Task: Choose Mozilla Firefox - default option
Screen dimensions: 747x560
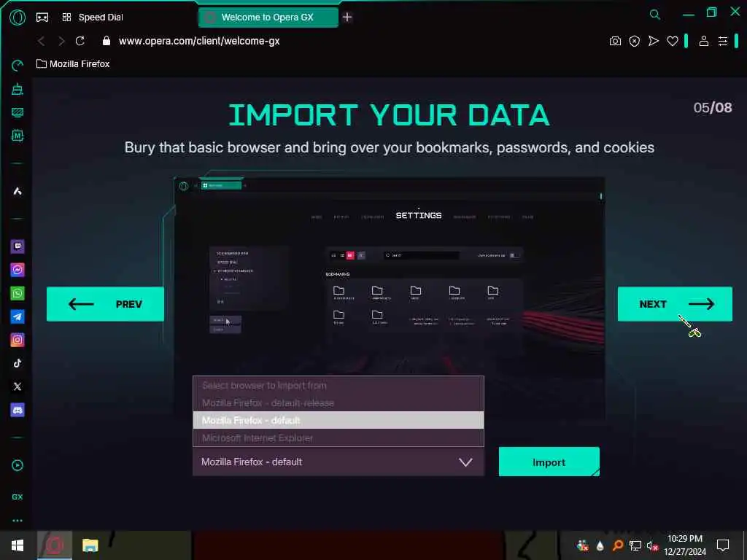Action: [x=338, y=420]
